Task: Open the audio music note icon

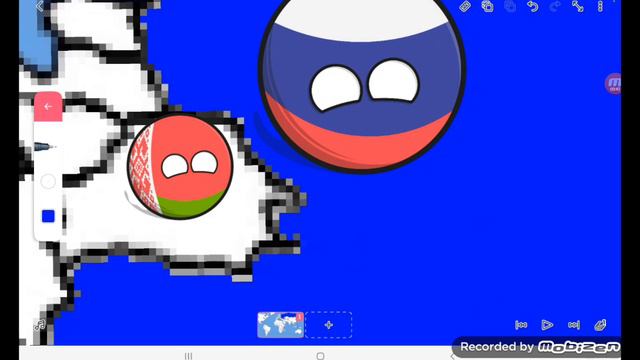Action: coord(40,325)
